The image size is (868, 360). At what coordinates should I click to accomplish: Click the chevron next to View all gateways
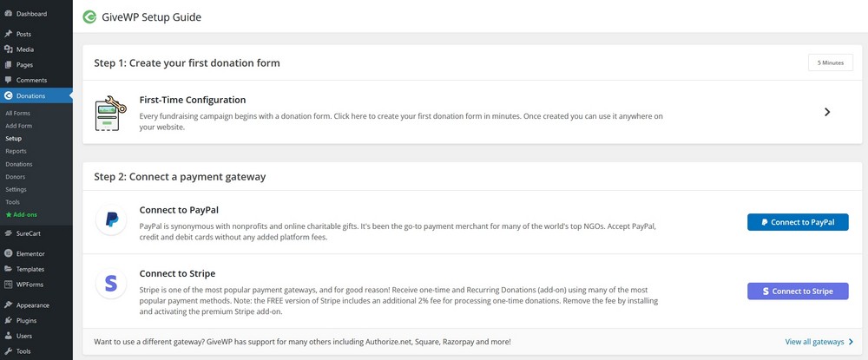tap(851, 342)
